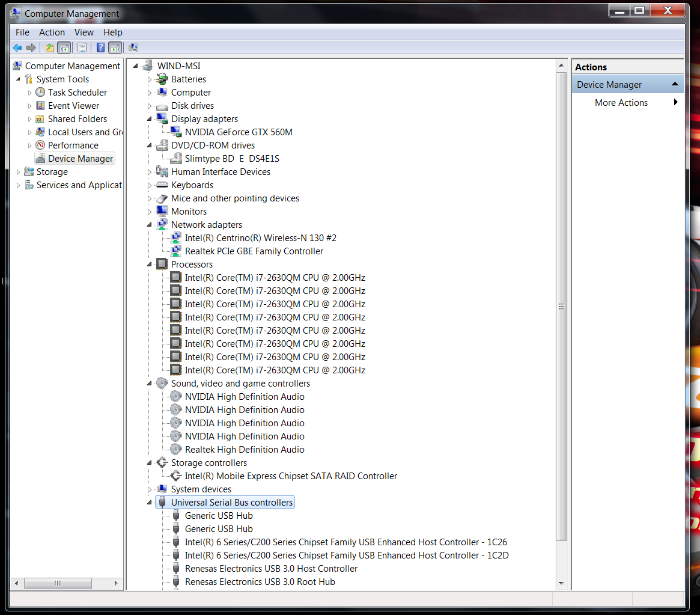Image resolution: width=700 pixels, height=615 pixels.
Task: Select the Realtek High Definition Audio icon
Action: [176, 450]
